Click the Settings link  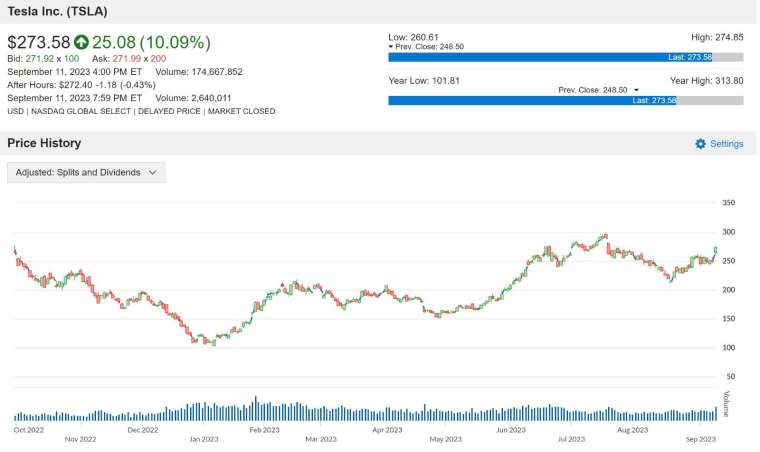727,144
